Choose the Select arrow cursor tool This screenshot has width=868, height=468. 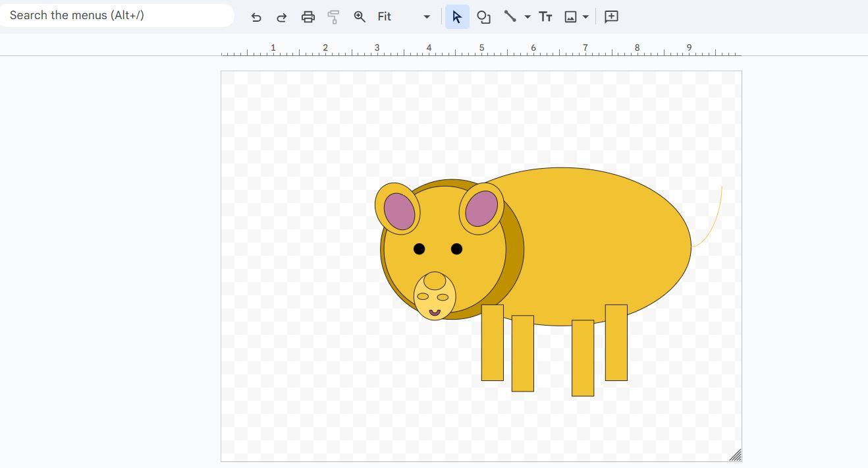[457, 17]
